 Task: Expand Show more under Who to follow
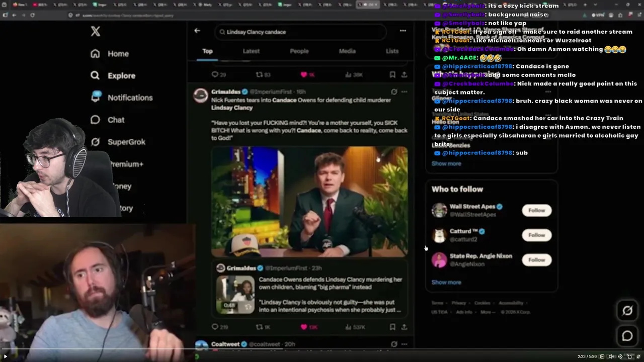click(x=446, y=282)
